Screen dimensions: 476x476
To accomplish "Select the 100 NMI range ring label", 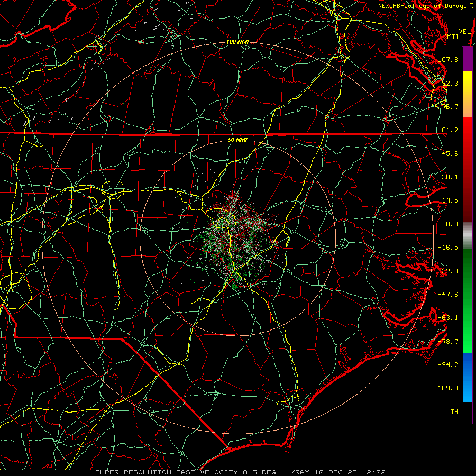I will pos(237,42).
